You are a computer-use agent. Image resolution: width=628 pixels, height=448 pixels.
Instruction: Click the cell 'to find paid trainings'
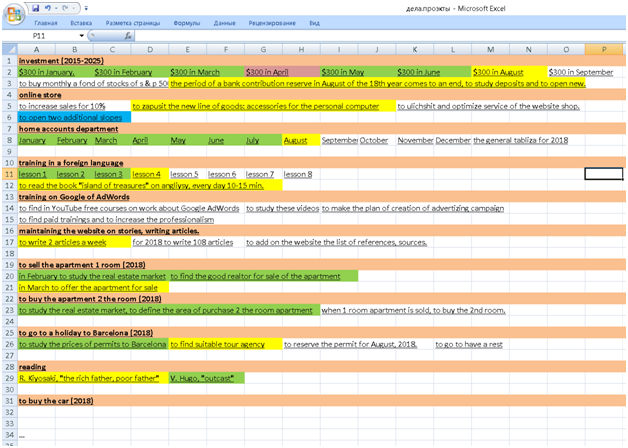(x=116, y=219)
